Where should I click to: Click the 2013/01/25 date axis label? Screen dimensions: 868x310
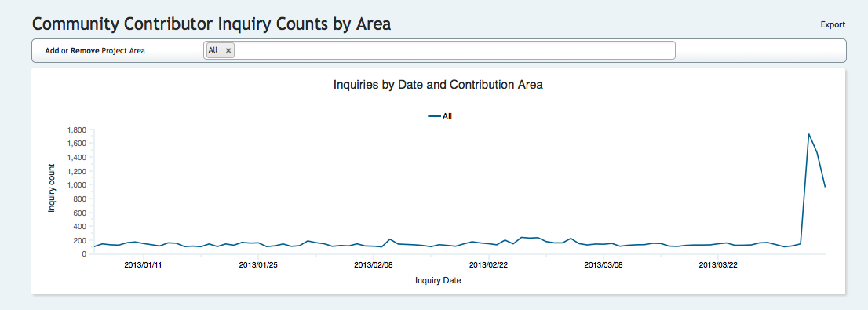(x=258, y=265)
